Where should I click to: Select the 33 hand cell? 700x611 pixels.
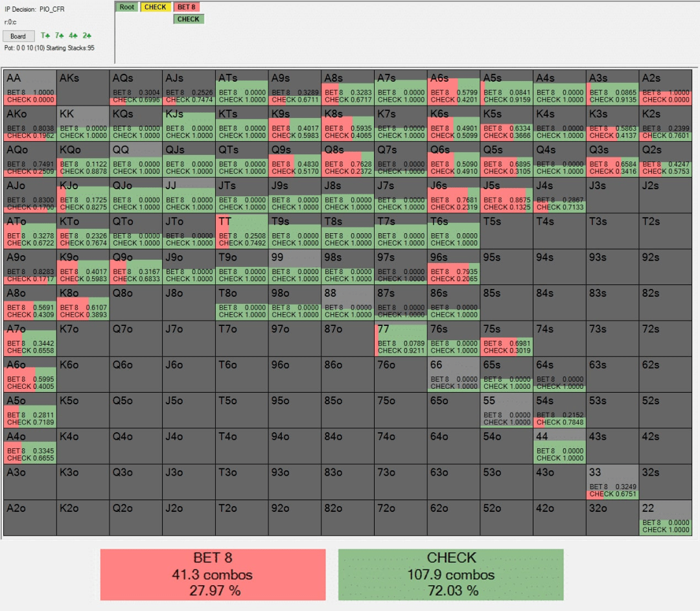point(612,482)
